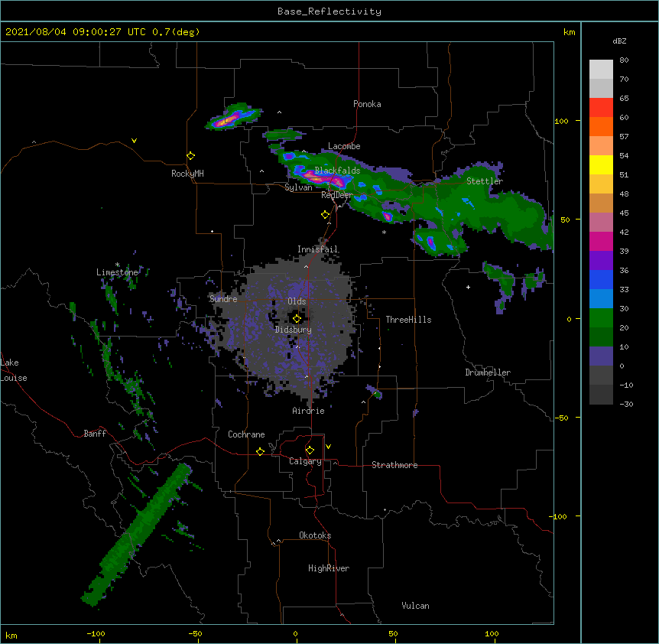Image resolution: width=659 pixels, height=644 pixels.
Task: Select the Calgary city label
Action: click(x=305, y=461)
